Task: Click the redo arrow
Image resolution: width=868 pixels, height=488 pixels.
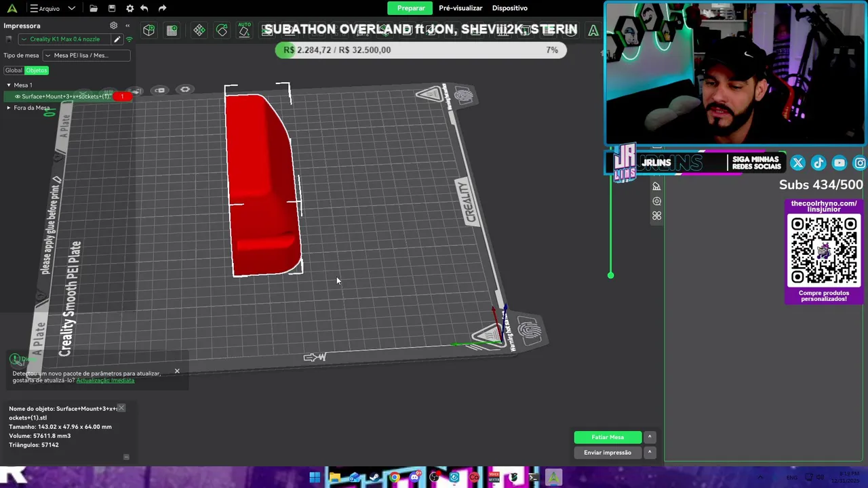Action: pos(162,8)
